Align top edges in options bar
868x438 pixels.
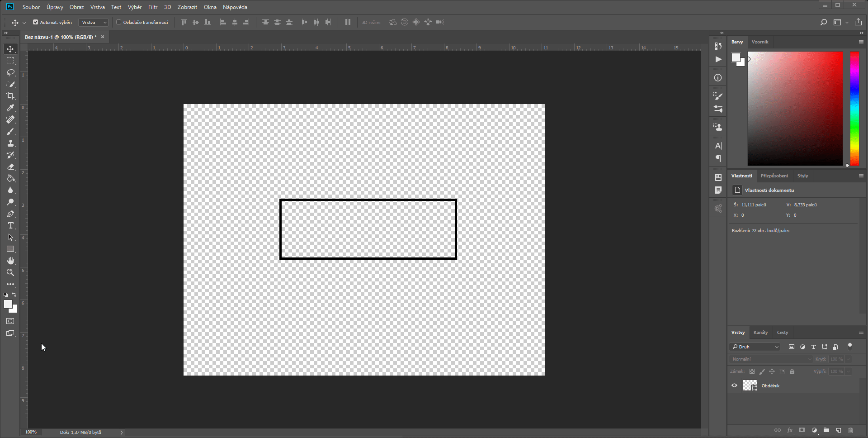[x=184, y=22]
